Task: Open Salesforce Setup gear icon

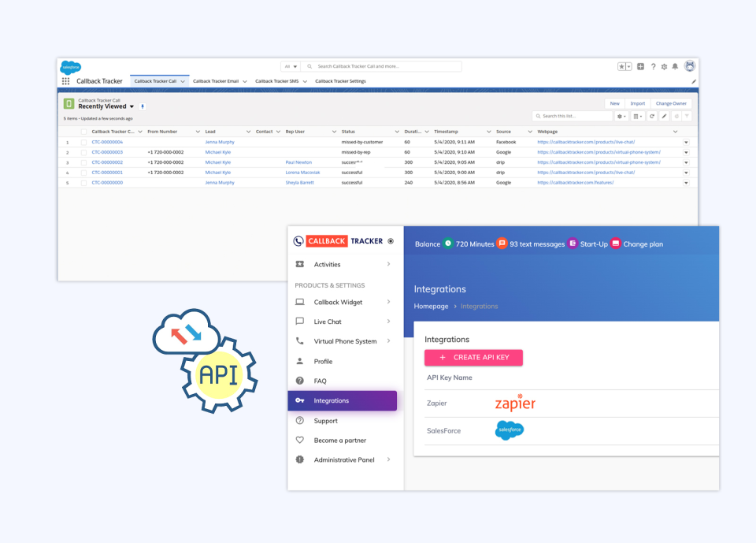Action: point(664,66)
